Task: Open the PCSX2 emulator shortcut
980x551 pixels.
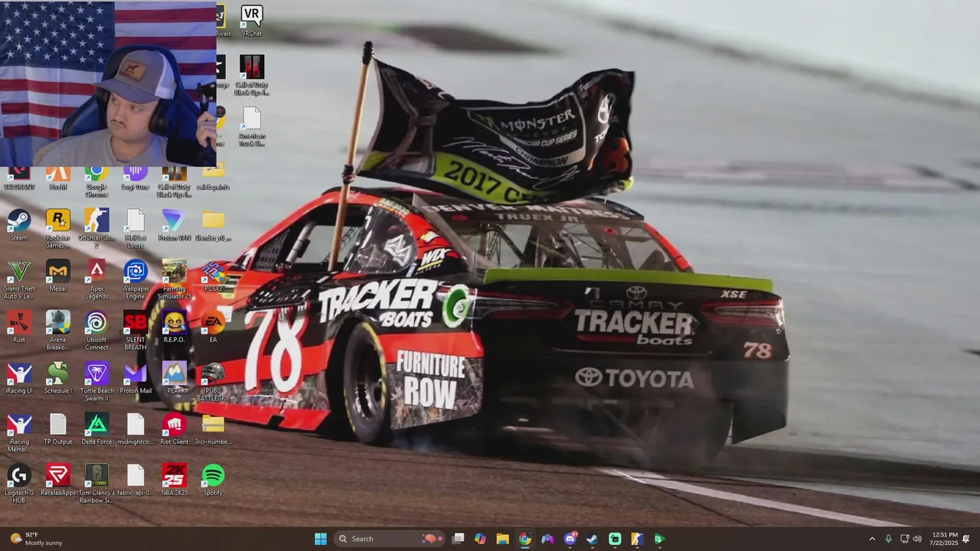Action: click(x=213, y=275)
